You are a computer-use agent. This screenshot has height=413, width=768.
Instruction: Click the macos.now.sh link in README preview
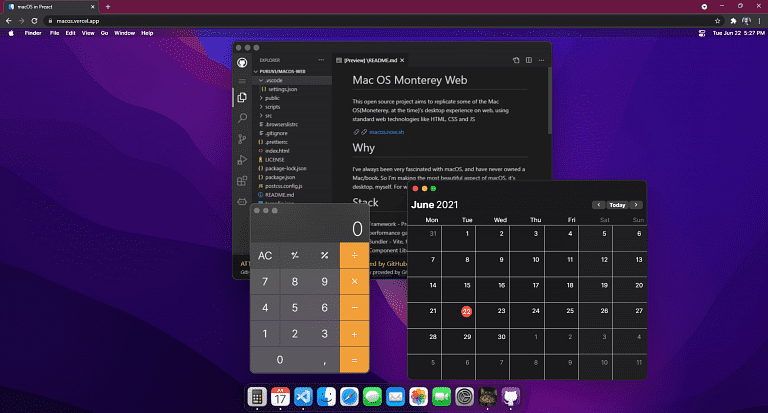pos(386,132)
